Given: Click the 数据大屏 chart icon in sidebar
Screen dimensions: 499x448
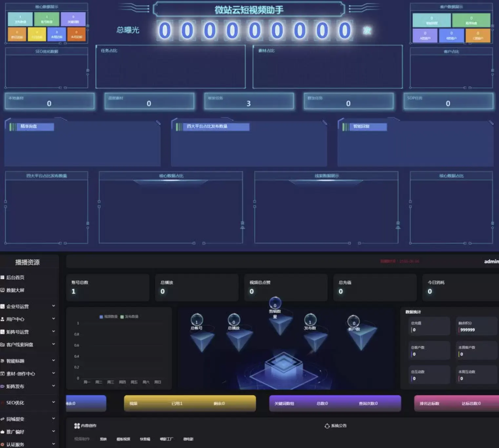Looking at the screenshot, I should (2, 290).
